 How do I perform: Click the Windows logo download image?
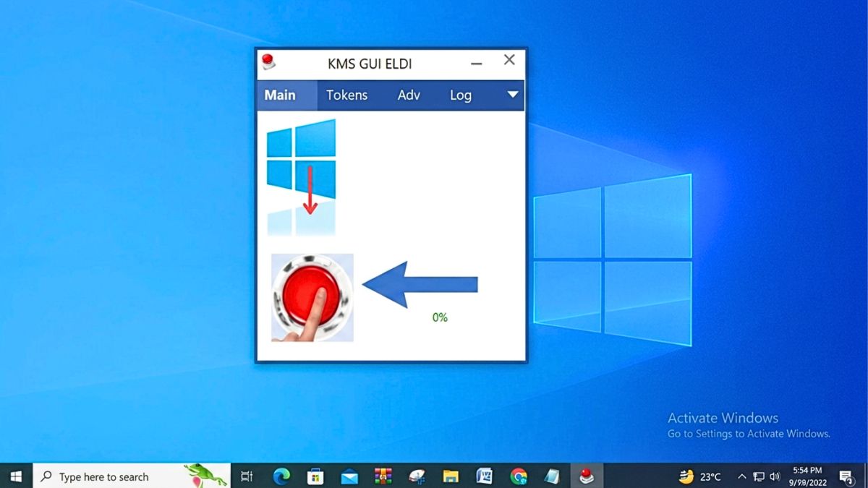coord(301,177)
